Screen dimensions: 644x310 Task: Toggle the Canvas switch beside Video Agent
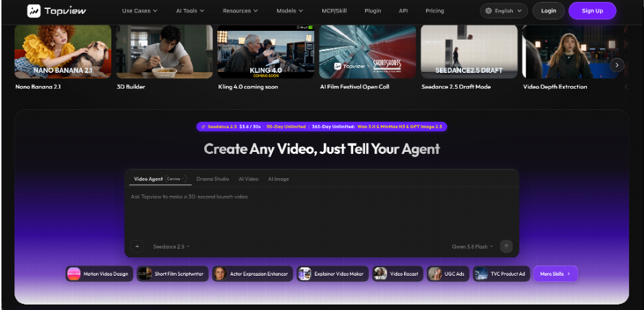point(177,179)
